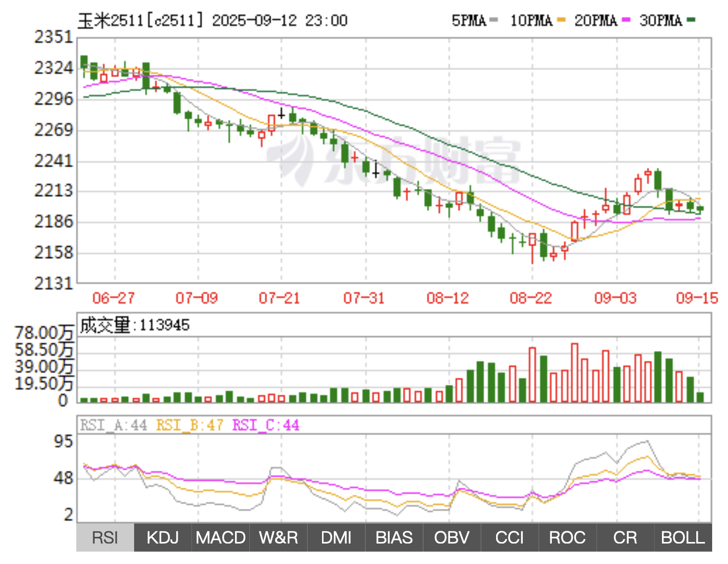Screen dimensions: 728x564
Task: Click the 10PMA orange legend swatch
Action: point(562,20)
